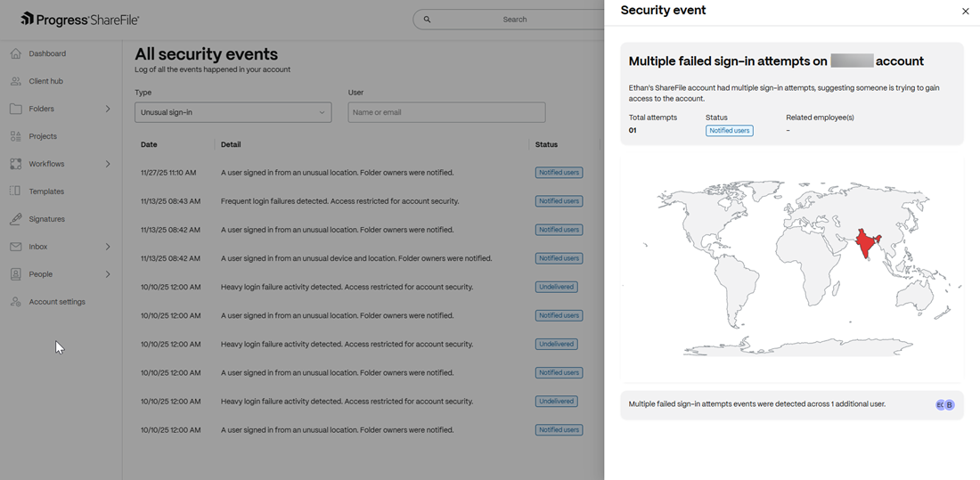Click the Folders folder icon
980x480 pixels.
(16, 109)
